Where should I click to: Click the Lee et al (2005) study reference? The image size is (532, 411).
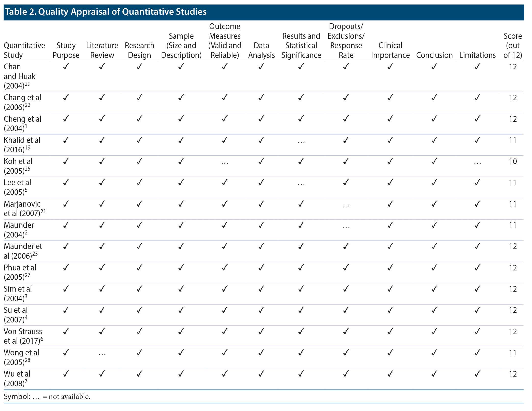click(x=17, y=187)
